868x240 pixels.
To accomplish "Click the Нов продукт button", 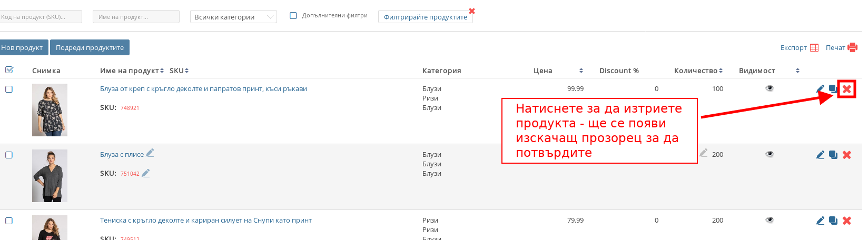I will click(x=23, y=47).
